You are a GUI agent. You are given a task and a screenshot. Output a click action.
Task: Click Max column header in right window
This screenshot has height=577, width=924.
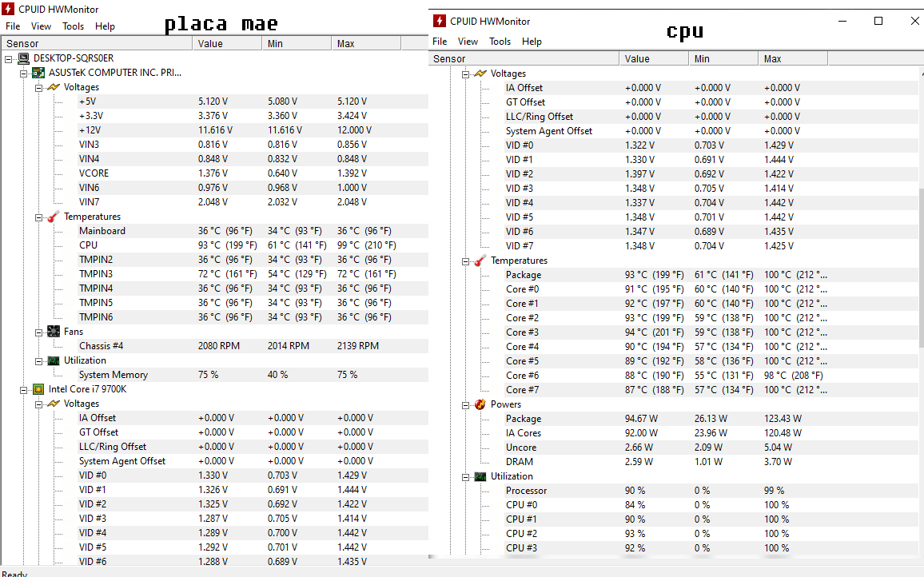click(x=793, y=59)
